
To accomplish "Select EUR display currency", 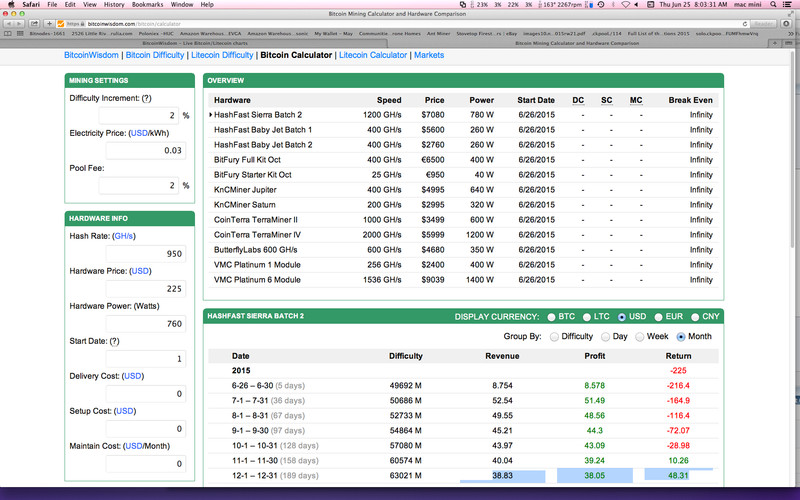I will click(658, 317).
